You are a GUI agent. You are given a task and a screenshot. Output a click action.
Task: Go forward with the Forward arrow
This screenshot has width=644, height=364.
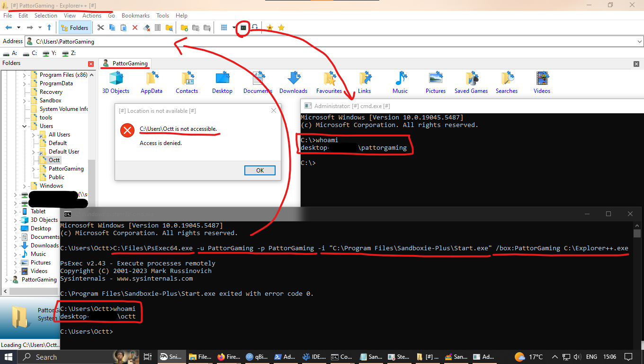pos(29,28)
